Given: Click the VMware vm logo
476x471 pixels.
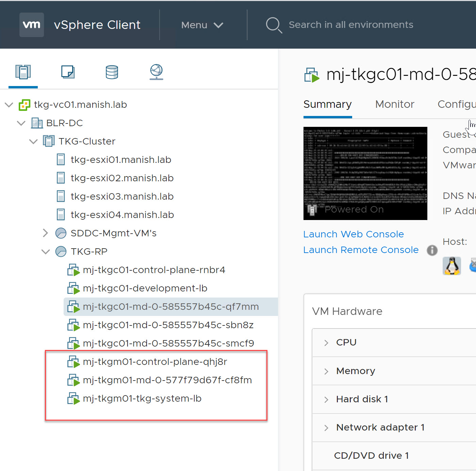Looking at the screenshot, I should [32, 25].
